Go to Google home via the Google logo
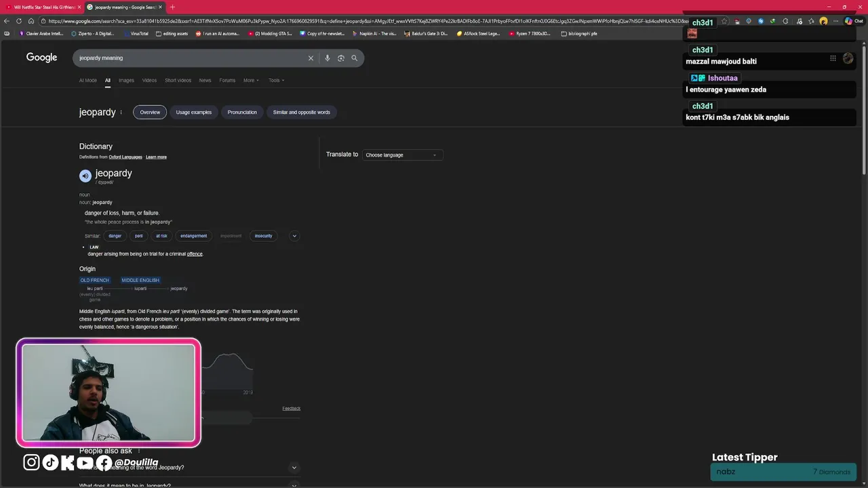868x488 pixels. tap(42, 58)
